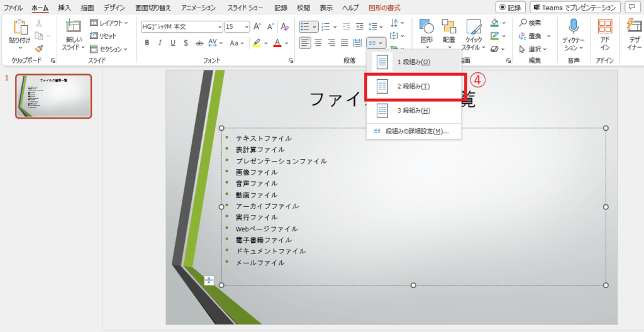This screenshot has width=644, height=332.
Task: Toggle Italic formatting
Action: [160, 43]
